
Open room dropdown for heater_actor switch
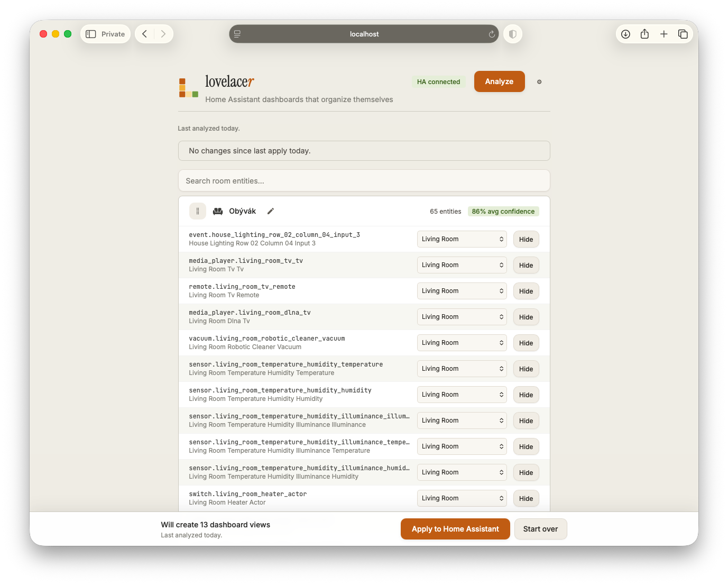click(462, 498)
